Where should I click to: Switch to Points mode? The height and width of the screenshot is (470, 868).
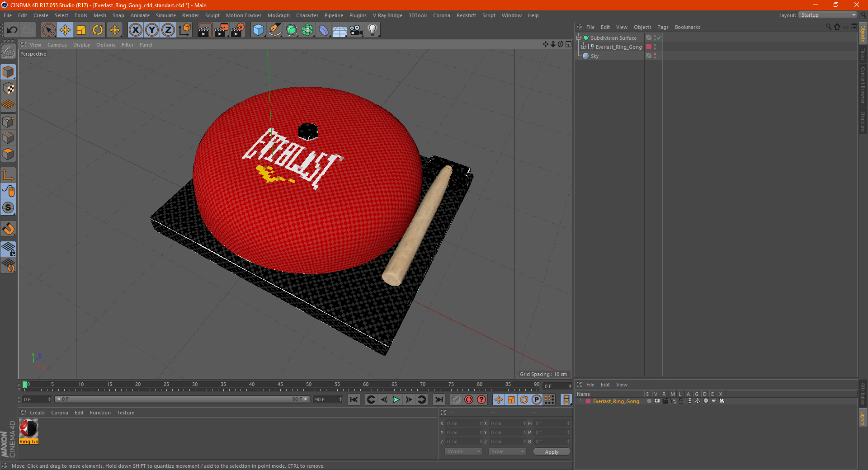point(8,122)
